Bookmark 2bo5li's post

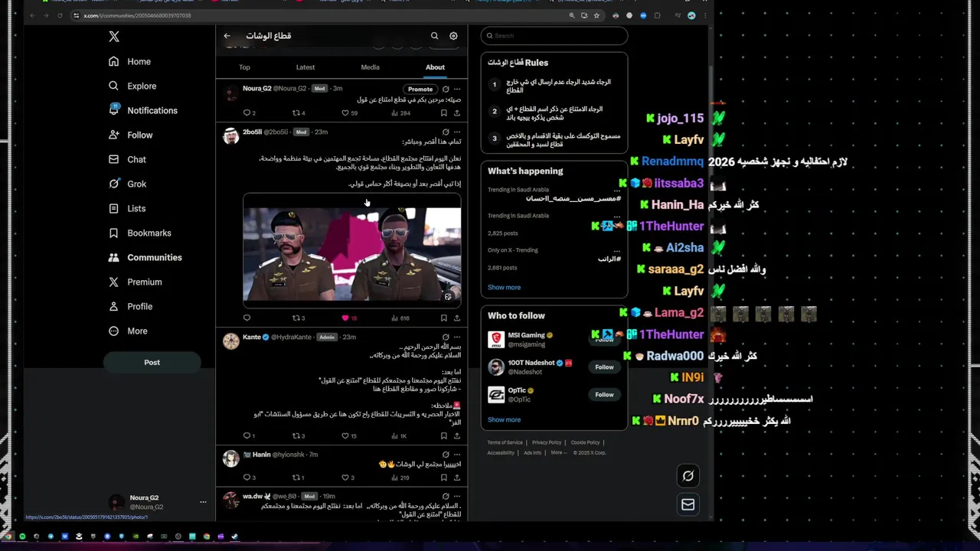(443, 318)
